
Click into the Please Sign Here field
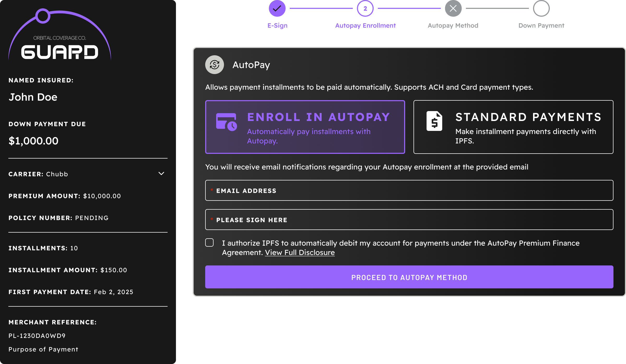pyautogui.click(x=409, y=220)
